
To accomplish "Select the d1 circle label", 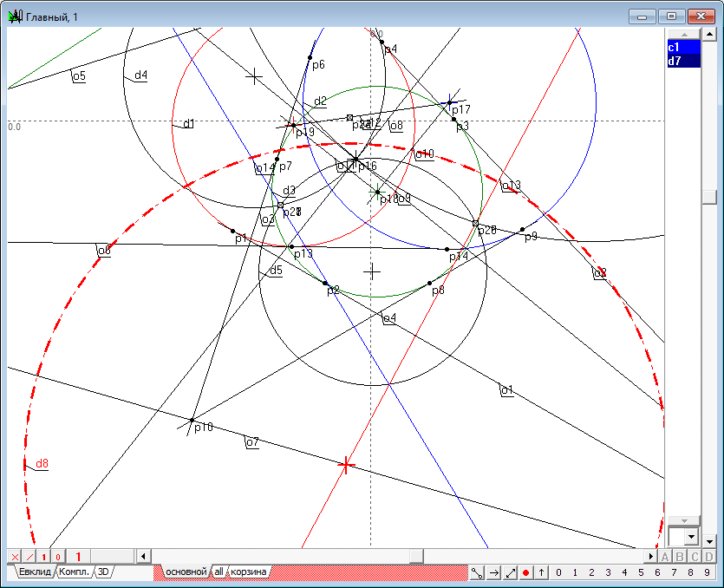I will tap(189, 123).
